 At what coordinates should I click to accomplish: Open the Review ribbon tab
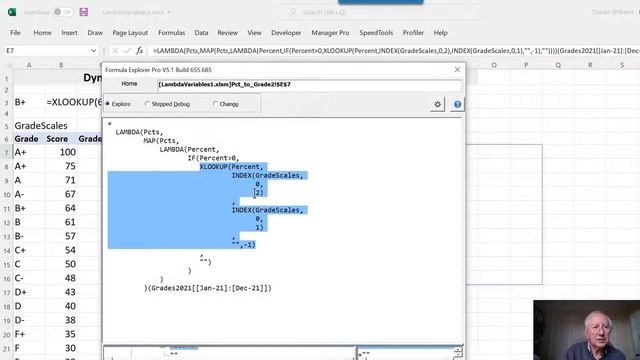point(228,33)
